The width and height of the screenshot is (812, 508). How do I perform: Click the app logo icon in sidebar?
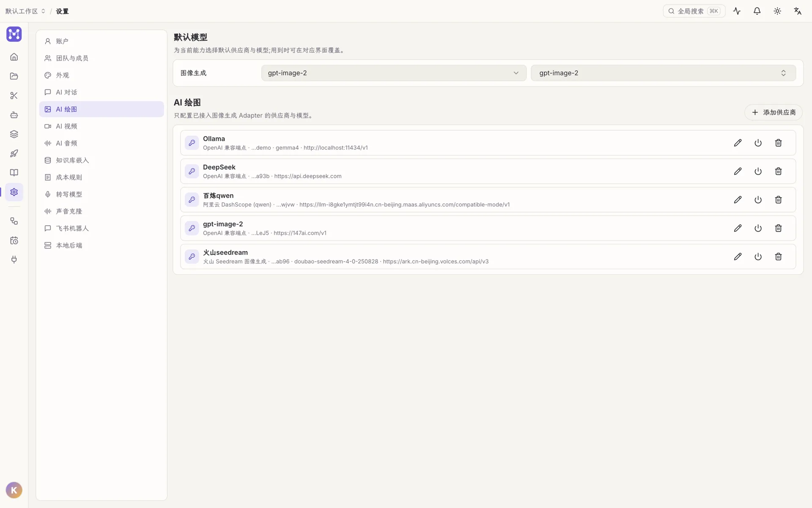(14, 34)
